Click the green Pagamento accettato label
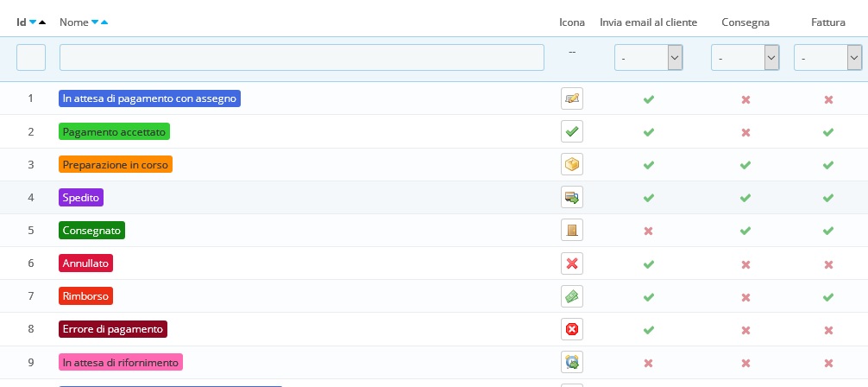868x387 pixels. coord(114,131)
